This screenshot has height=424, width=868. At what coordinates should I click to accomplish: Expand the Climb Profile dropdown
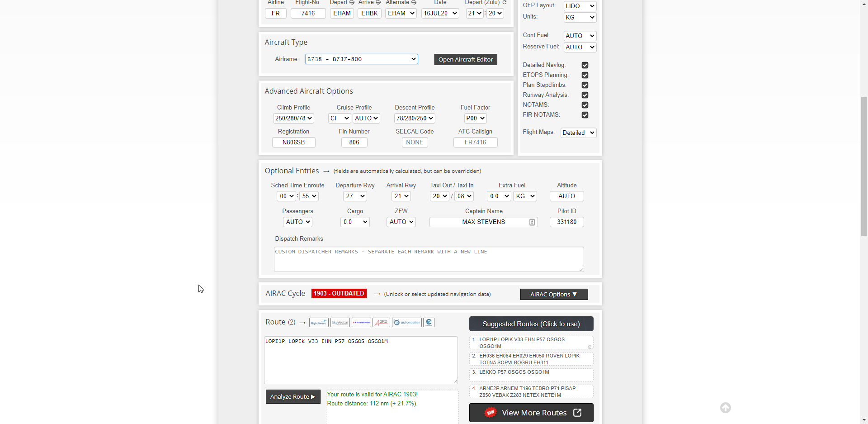[293, 119]
